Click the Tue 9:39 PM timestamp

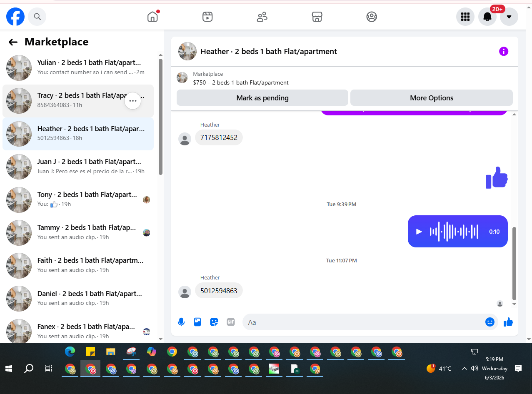click(x=341, y=204)
